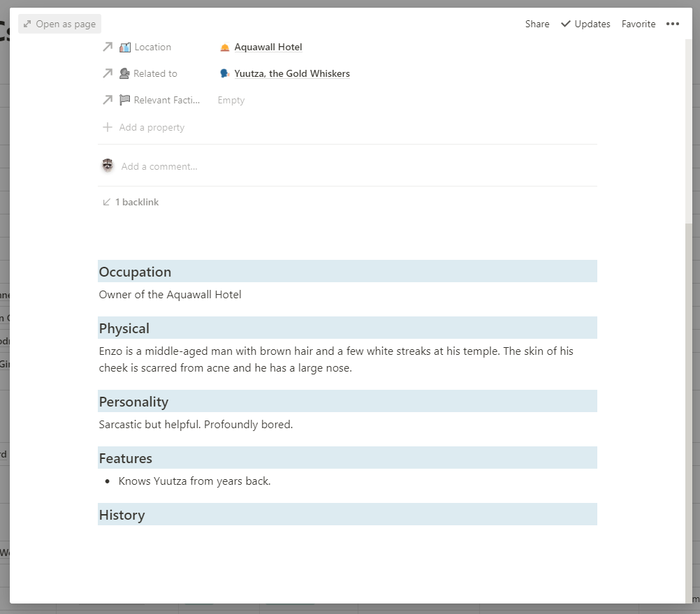Open the Yuutza, the Gold Whiskers page
The height and width of the screenshot is (614, 700).
[x=291, y=73]
